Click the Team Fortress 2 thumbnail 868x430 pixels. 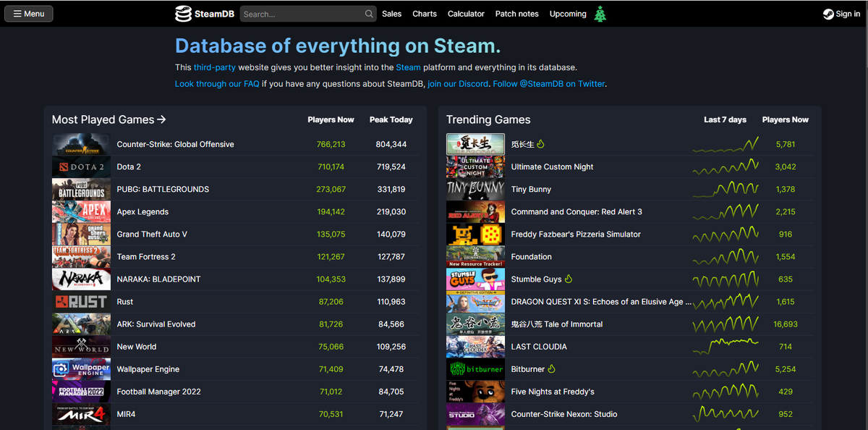(81, 256)
